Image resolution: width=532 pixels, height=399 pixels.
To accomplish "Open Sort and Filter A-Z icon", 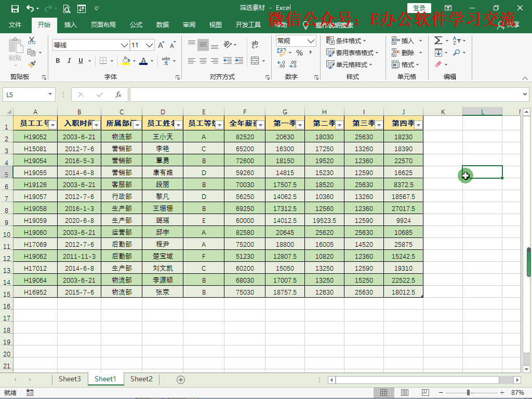I will coord(457,41).
